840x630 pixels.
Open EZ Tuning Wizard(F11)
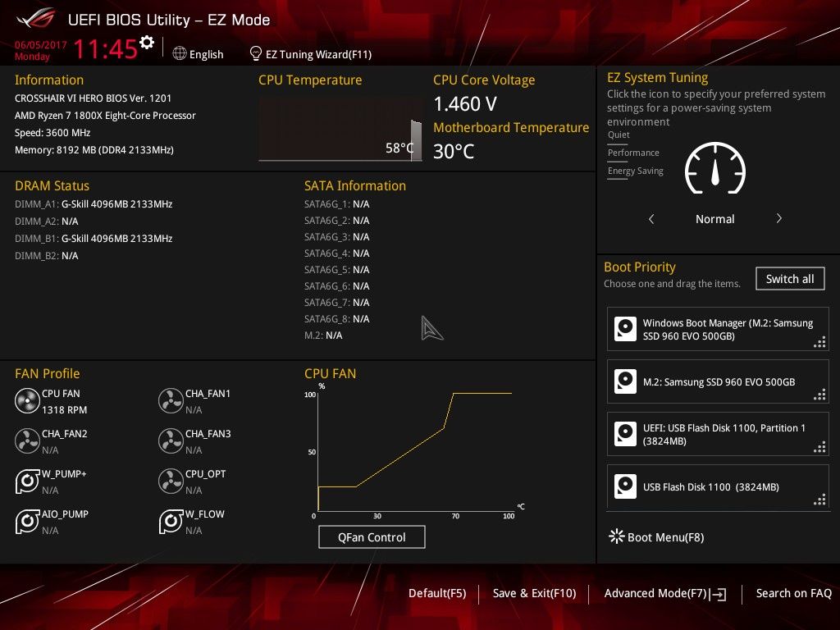pos(311,54)
